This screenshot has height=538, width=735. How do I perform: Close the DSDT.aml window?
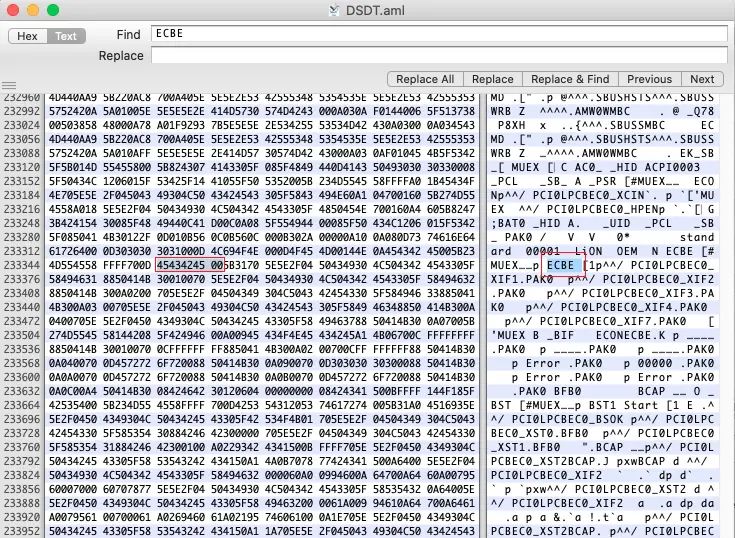13,10
